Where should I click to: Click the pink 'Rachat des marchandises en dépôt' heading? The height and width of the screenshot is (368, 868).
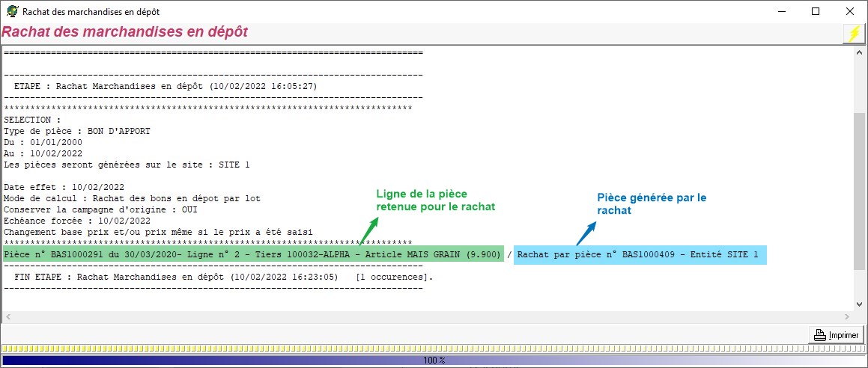(125, 33)
